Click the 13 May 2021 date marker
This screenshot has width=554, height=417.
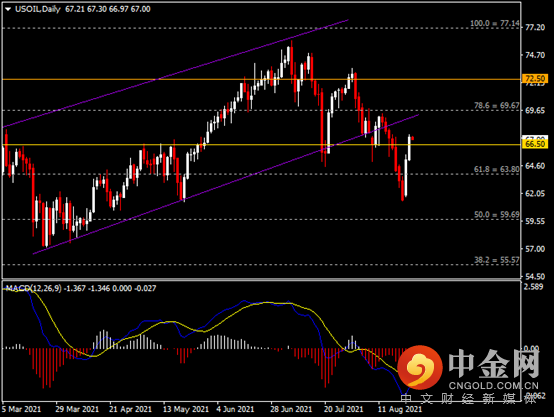pos(186,409)
